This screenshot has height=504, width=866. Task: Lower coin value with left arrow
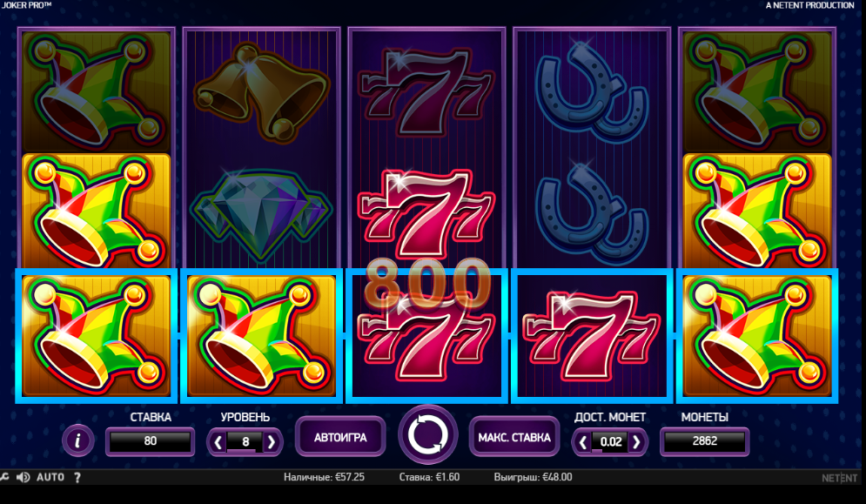[x=582, y=441]
